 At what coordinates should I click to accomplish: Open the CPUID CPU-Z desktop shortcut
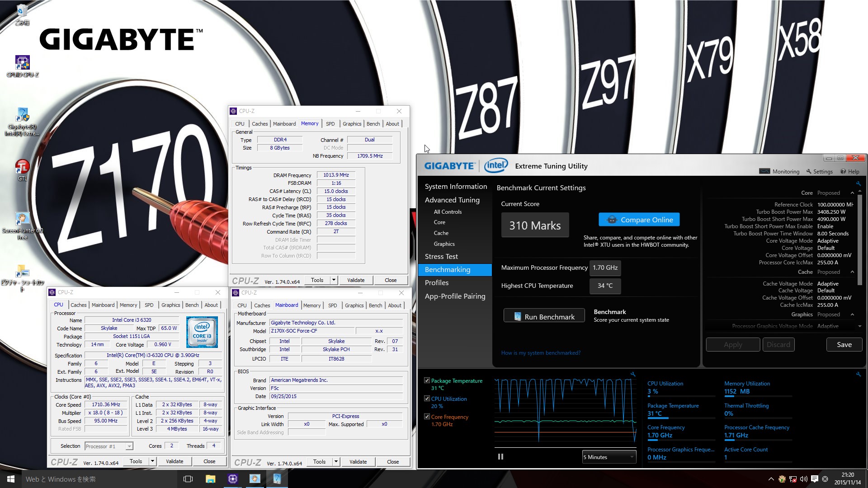22,66
